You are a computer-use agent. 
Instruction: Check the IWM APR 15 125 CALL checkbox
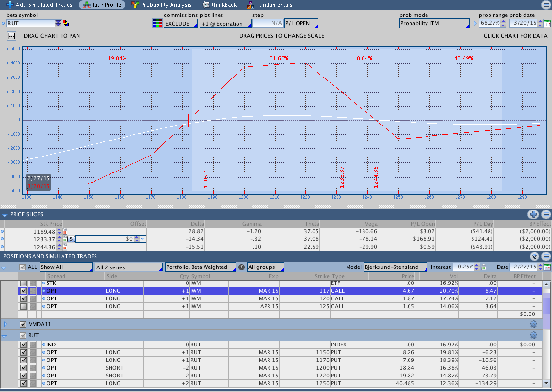pyautogui.click(x=23, y=307)
